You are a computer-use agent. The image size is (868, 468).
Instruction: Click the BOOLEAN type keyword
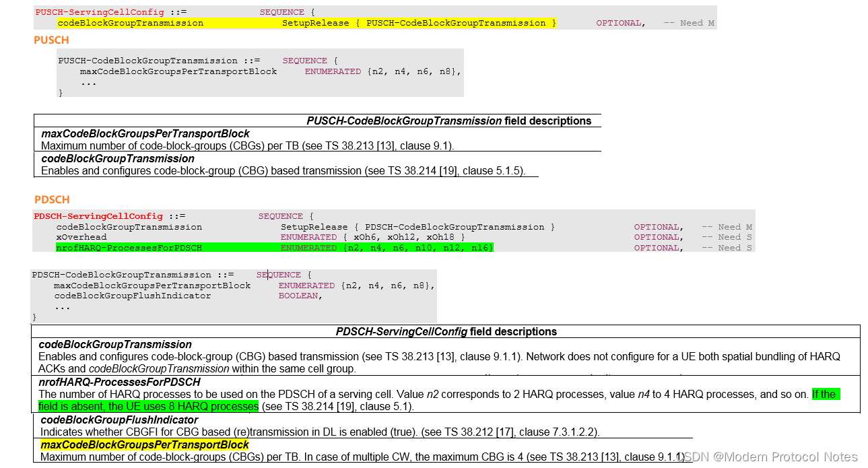coord(300,296)
